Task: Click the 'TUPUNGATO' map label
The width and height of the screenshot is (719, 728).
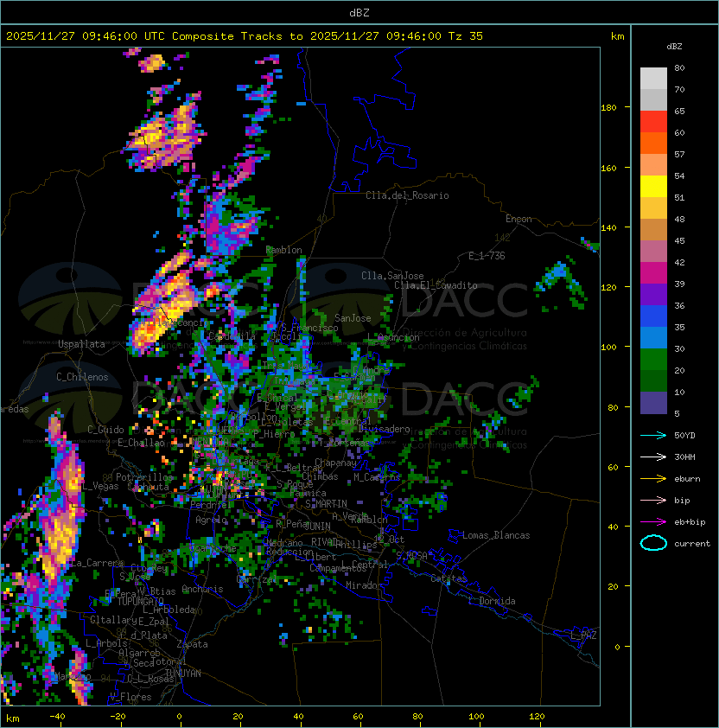Action: pyautogui.click(x=140, y=601)
